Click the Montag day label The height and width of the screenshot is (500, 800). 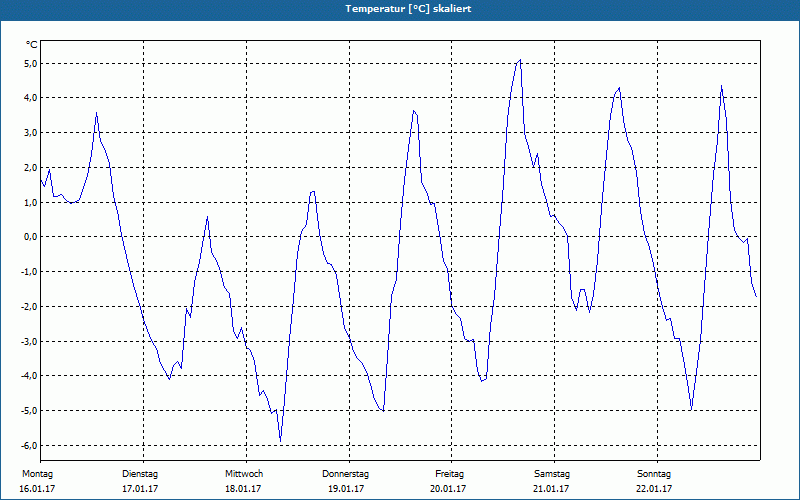(37, 474)
